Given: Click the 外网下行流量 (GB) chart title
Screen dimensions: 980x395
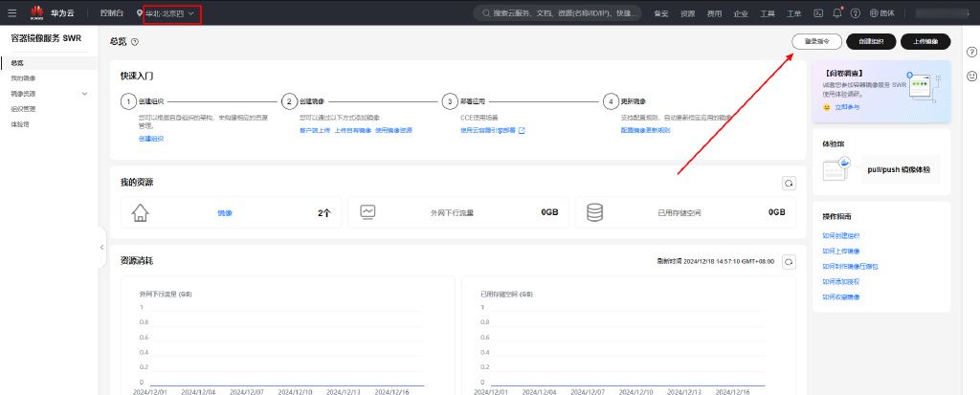Looking at the screenshot, I should coord(166,294).
